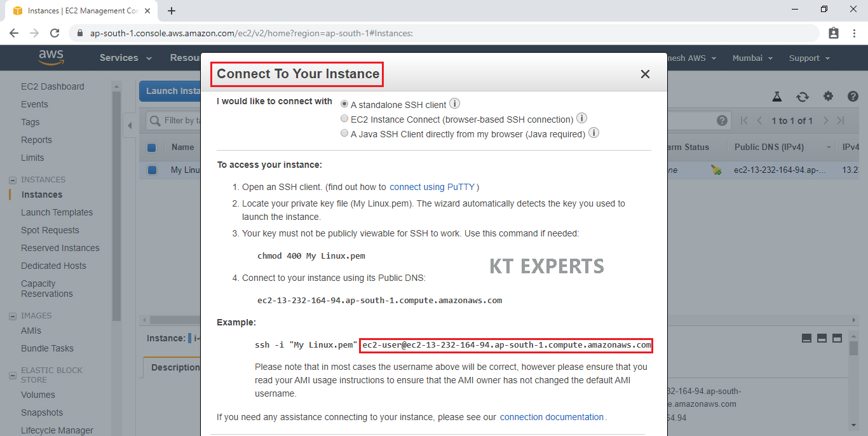Open Launch Templates in sidebar
Image resolution: width=868 pixels, height=436 pixels.
[x=57, y=212]
